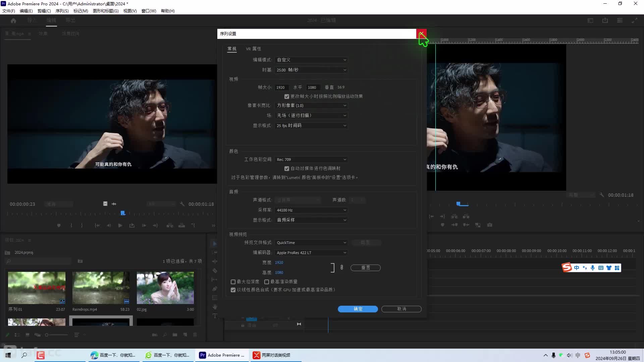Click Windows Start button on taskbar

click(8, 355)
